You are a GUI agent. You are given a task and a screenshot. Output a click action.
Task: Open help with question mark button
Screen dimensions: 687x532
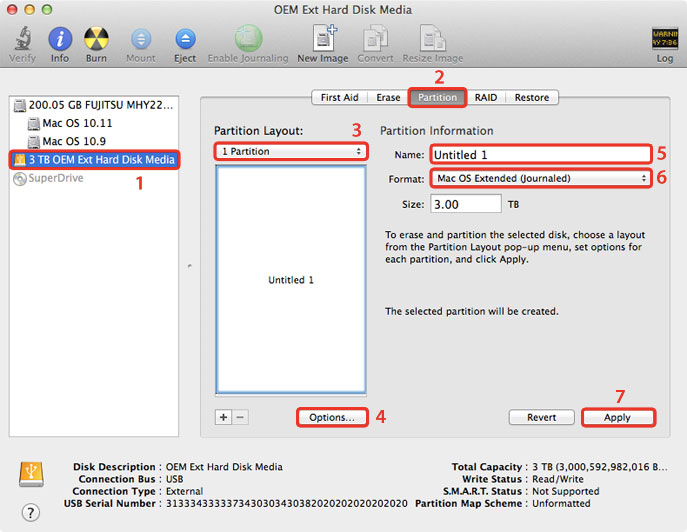point(31,513)
